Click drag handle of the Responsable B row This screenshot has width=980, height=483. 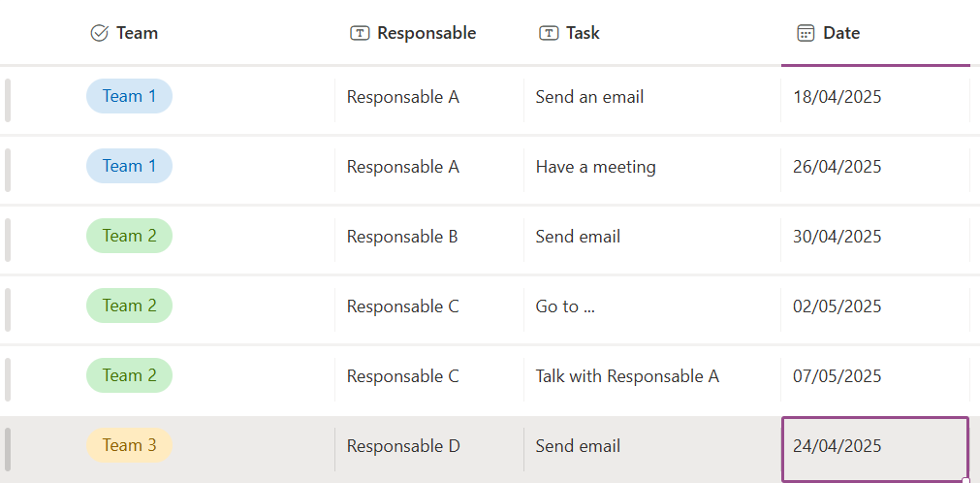point(8,238)
